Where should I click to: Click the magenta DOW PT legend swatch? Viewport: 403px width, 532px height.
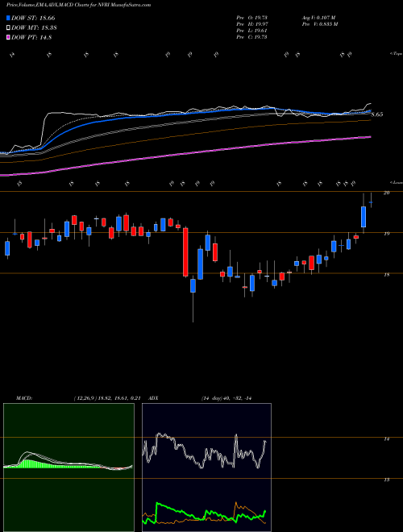click(8, 38)
